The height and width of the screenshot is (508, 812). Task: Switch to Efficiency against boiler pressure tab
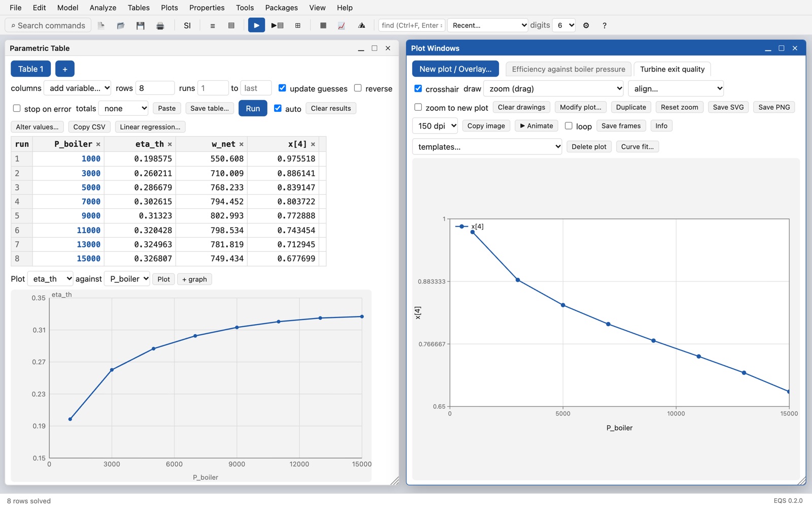(568, 69)
